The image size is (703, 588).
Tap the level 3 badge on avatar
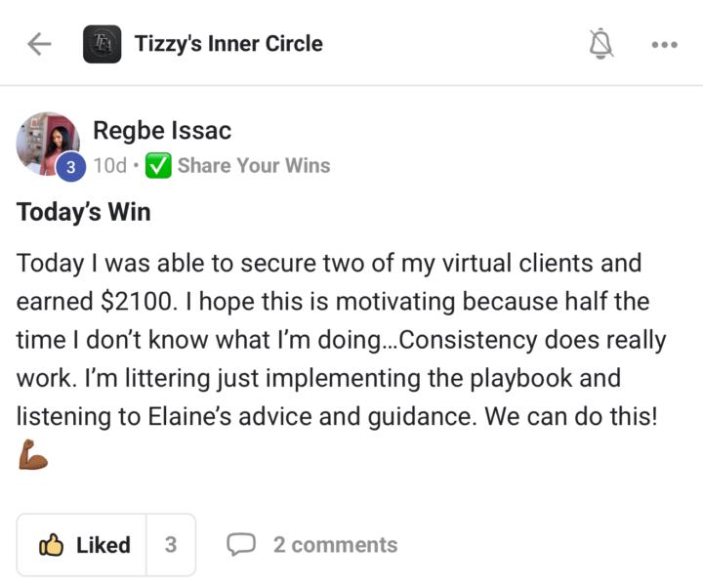[70, 167]
